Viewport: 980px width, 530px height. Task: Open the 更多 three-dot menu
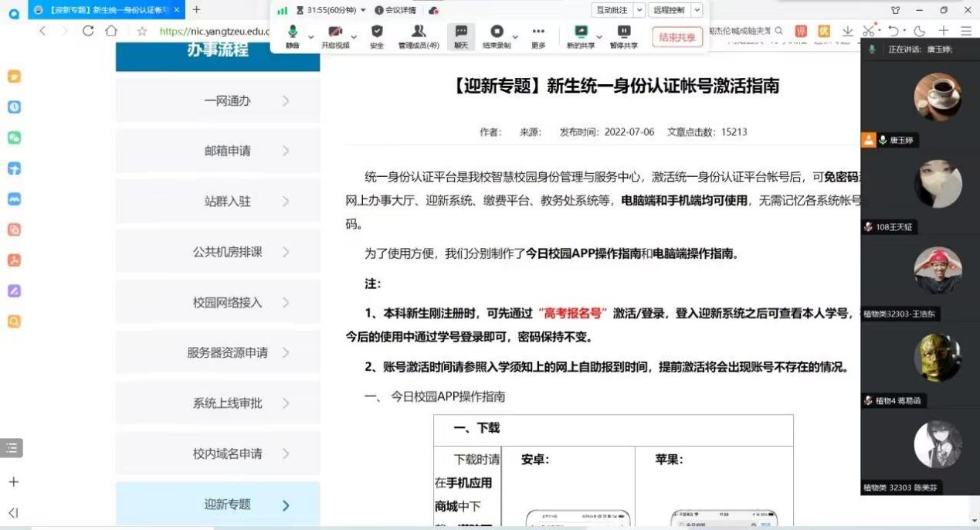538,36
